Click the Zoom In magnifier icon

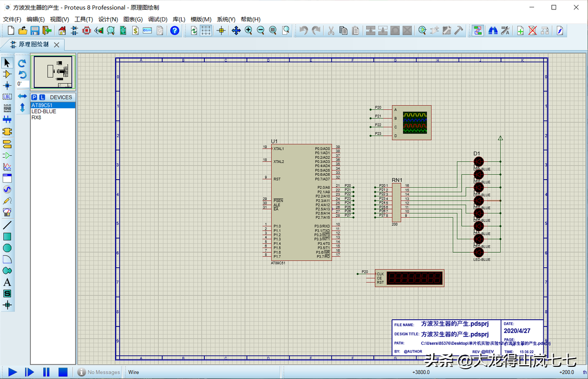coord(248,30)
